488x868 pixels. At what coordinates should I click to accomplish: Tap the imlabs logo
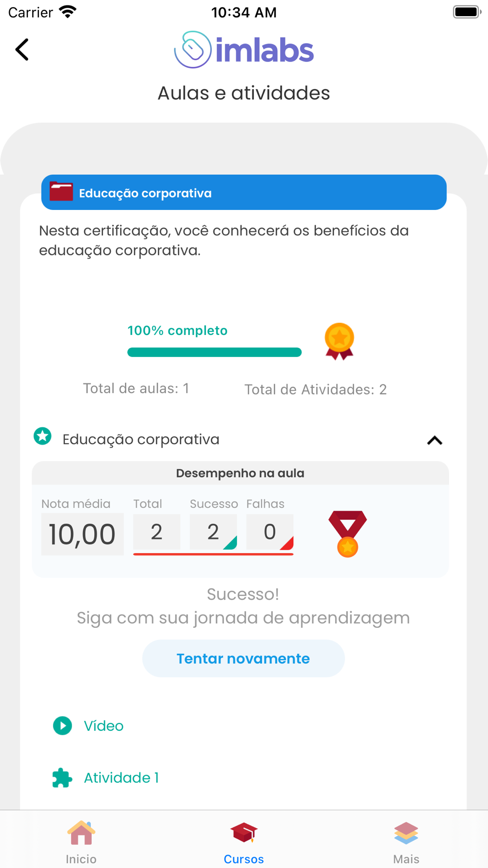point(244,50)
